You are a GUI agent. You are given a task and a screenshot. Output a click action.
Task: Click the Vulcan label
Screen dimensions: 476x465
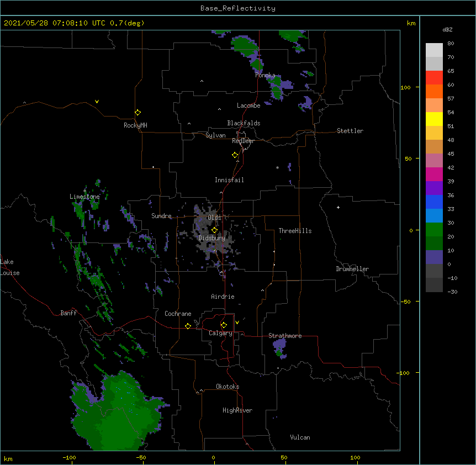pyautogui.click(x=300, y=437)
